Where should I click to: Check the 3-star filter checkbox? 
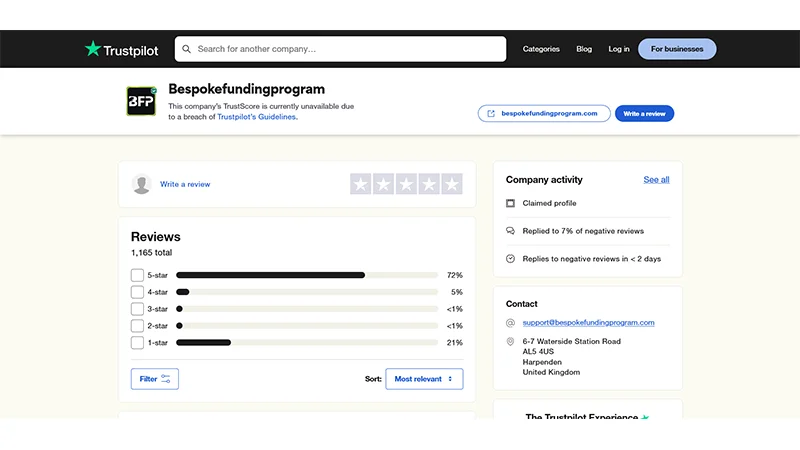point(137,309)
